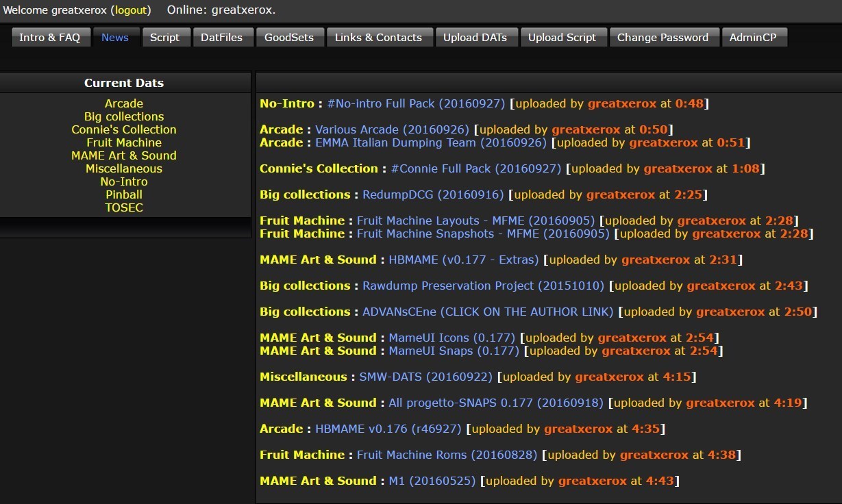The image size is (842, 504).
Task: Click the upload time 4:43
Action: pyautogui.click(x=660, y=481)
